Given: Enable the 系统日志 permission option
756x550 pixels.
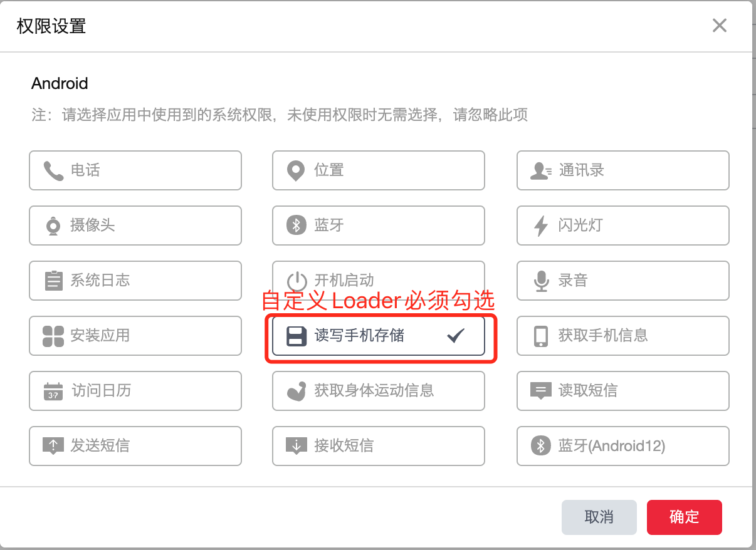Looking at the screenshot, I should pos(135,281).
